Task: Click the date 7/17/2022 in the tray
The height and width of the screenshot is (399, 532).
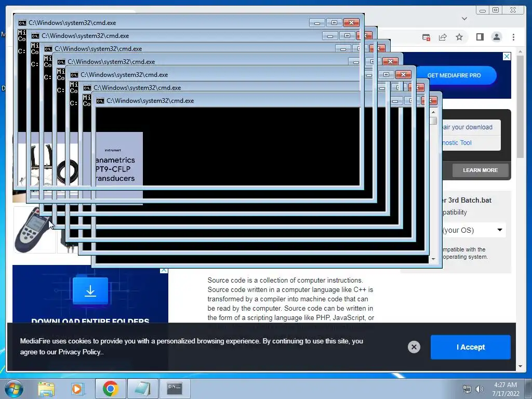Action: coord(506,394)
